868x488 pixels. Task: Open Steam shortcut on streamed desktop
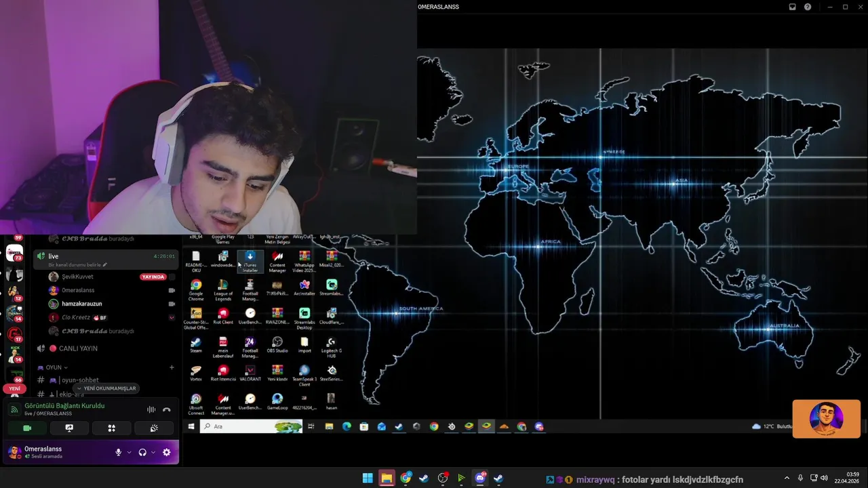click(196, 346)
